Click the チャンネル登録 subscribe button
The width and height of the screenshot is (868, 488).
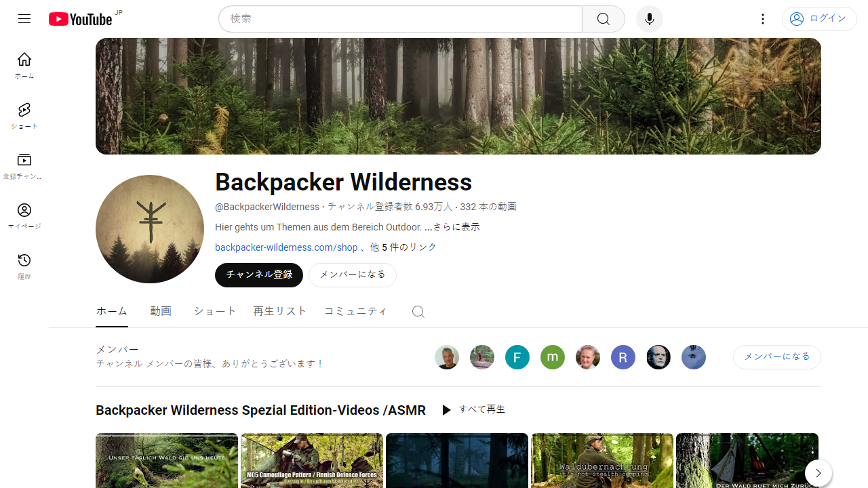tap(259, 275)
